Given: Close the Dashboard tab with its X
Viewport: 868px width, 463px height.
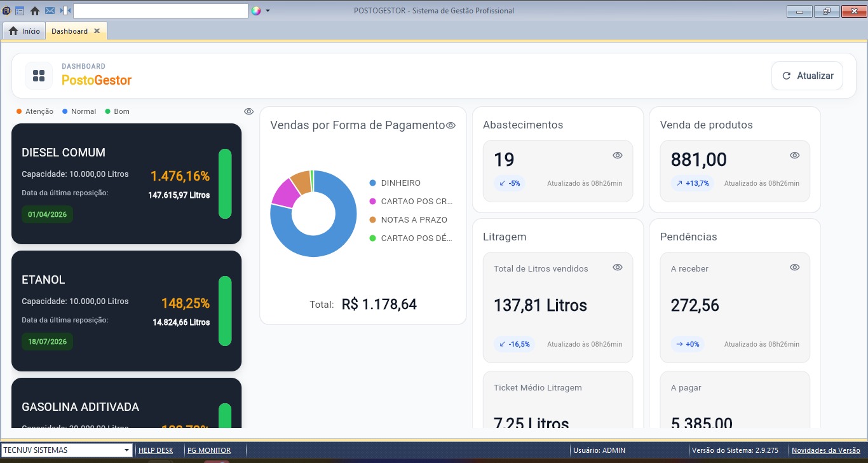Looking at the screenshot, I should click(x=97, y=31).
